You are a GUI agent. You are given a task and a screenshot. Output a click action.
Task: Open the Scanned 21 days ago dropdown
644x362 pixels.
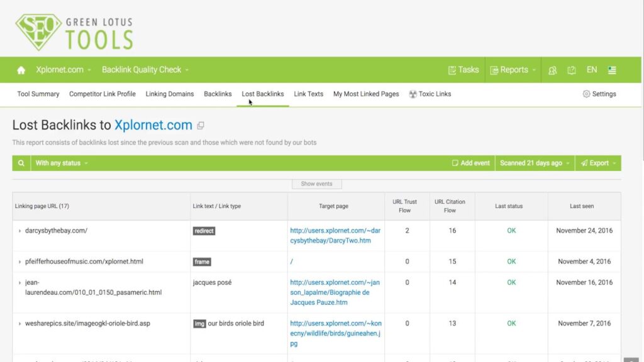click(x=535, y=163)
